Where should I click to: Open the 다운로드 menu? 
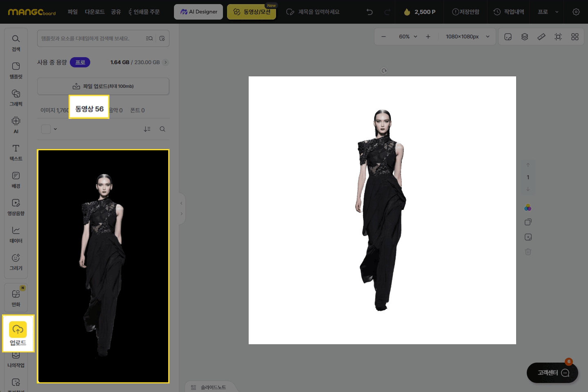pos(95,12)
